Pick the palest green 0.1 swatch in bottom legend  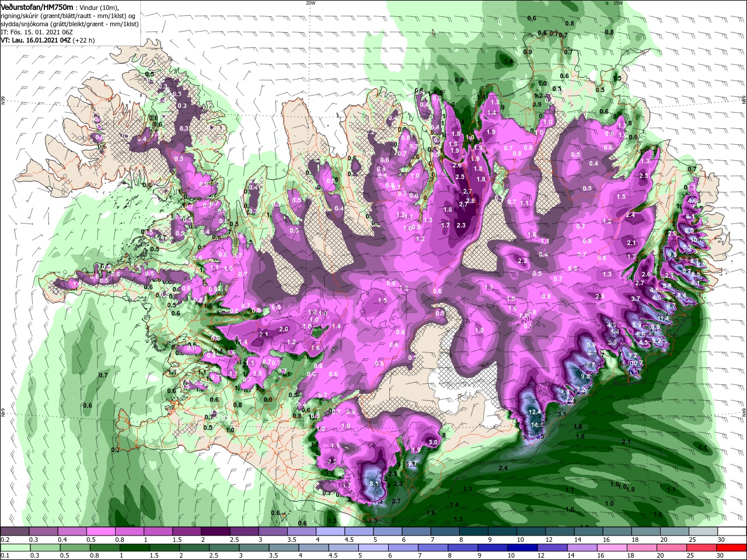(x=15, y=548)
